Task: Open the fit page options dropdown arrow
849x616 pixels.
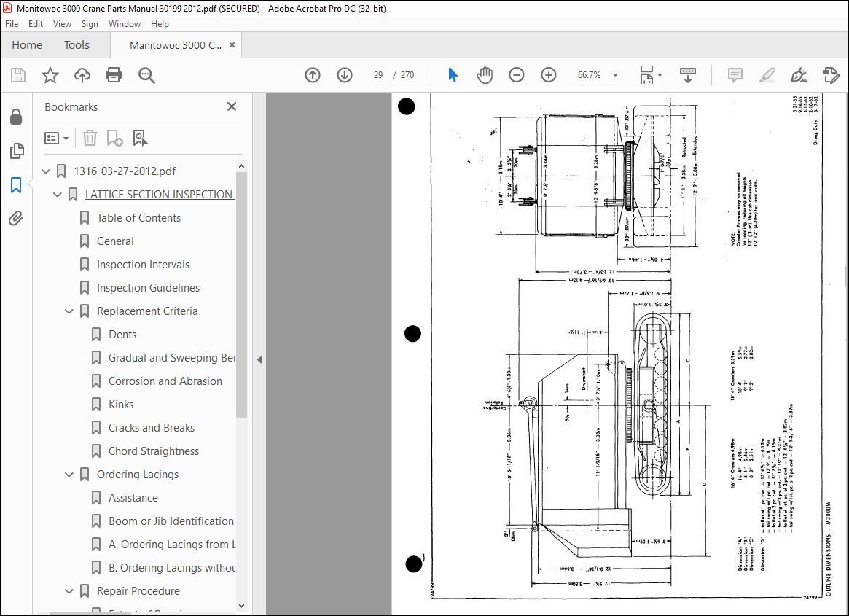Action: [660, 75]
